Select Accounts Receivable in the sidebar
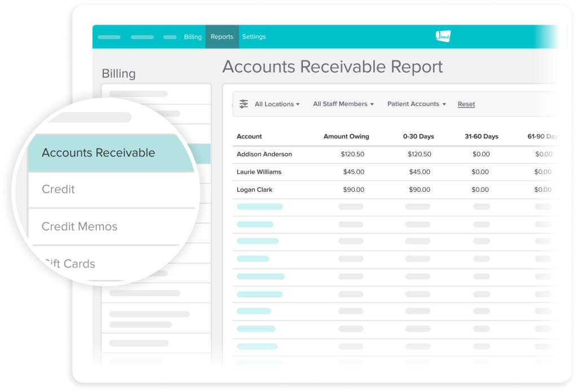This screenshot has height=392, width=577. coord(99,152)
